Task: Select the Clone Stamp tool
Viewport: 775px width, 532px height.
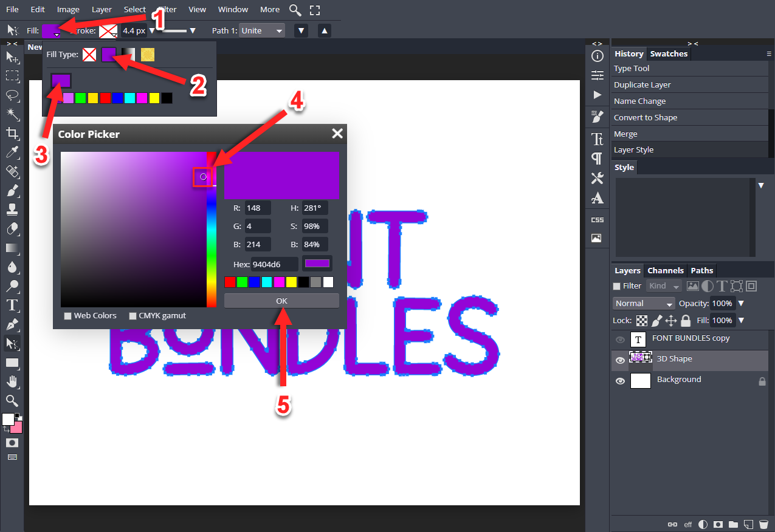Action: (12, 210)
